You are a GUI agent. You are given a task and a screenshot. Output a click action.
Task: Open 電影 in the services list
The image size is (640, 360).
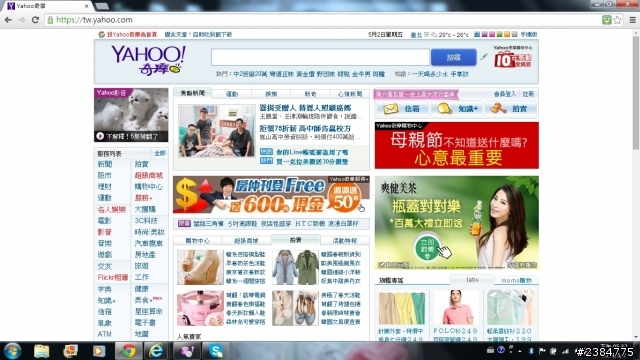pyautogui.click(x=104, y=220)
